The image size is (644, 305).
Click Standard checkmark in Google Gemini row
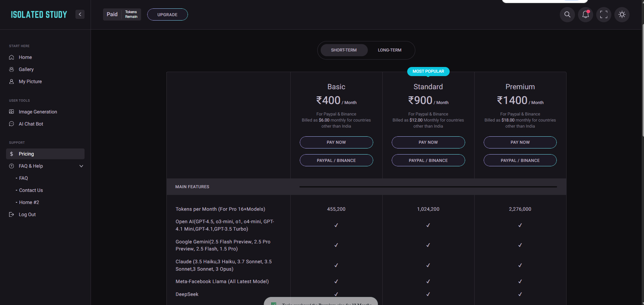pos(428,245)
